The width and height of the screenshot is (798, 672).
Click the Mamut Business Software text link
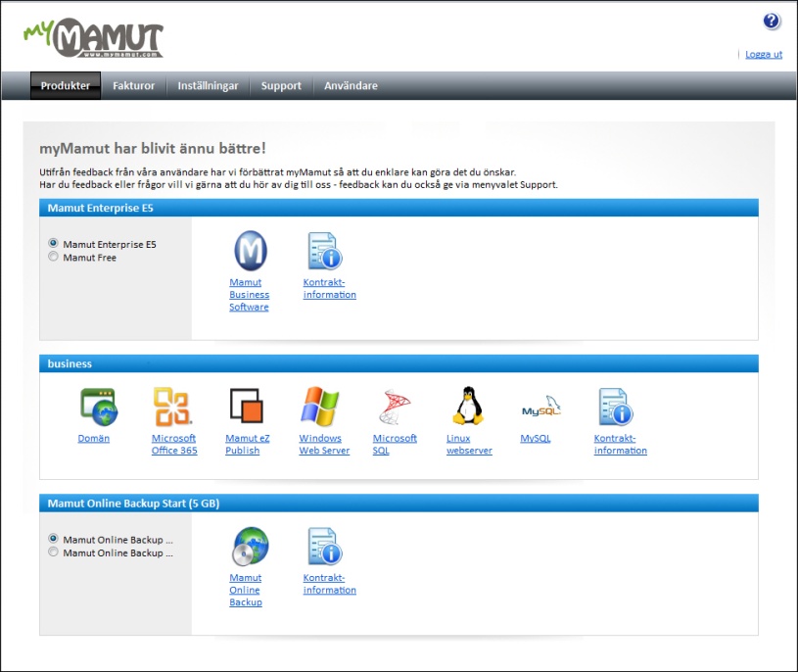click(249, 294)
